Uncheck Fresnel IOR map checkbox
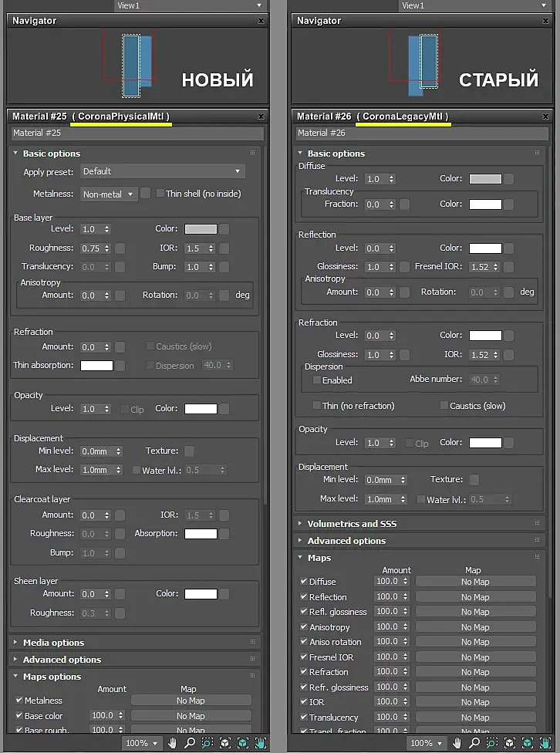The image size is (560, 753). coord(304,657)
